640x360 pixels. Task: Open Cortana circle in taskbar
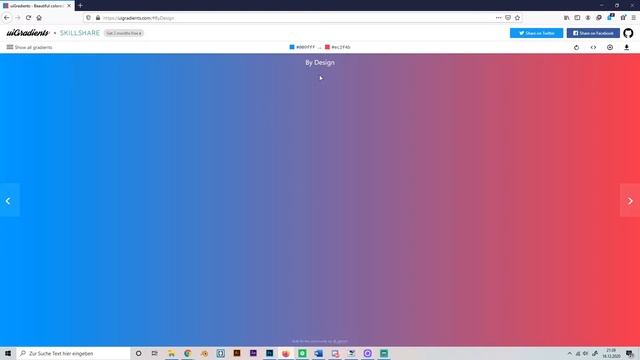pyautogui.click(x=138, y=353)
